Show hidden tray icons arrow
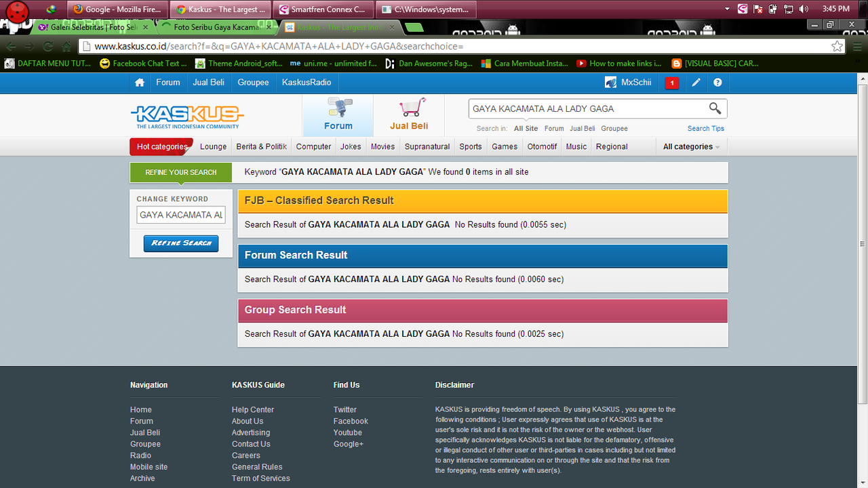Screen dimensions: 868x488 click(x=728, y=9)
